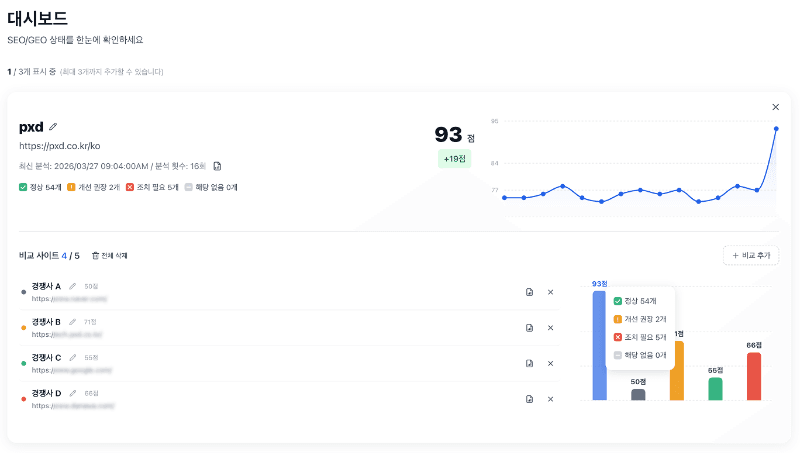Select the blue 93점 bar in chart

tap(599, 345)
